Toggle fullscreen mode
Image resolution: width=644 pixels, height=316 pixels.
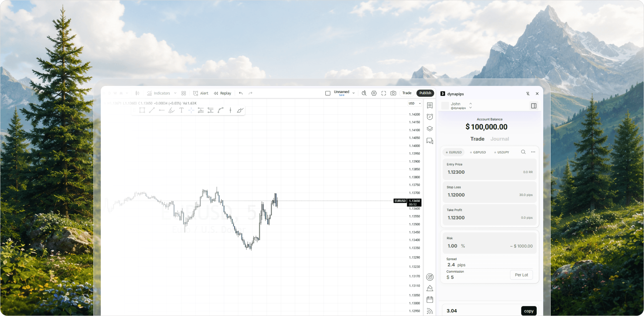click(384, 93)
